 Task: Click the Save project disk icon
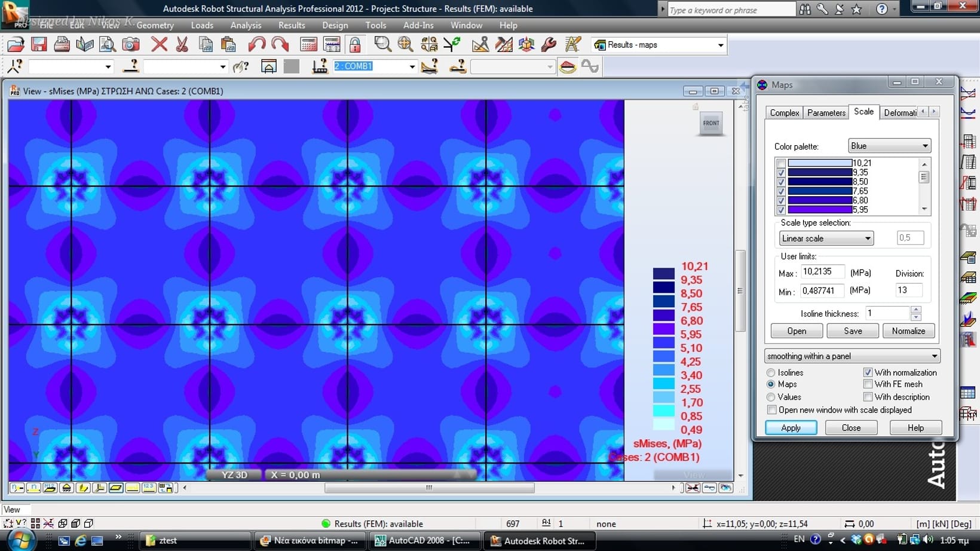39,45
